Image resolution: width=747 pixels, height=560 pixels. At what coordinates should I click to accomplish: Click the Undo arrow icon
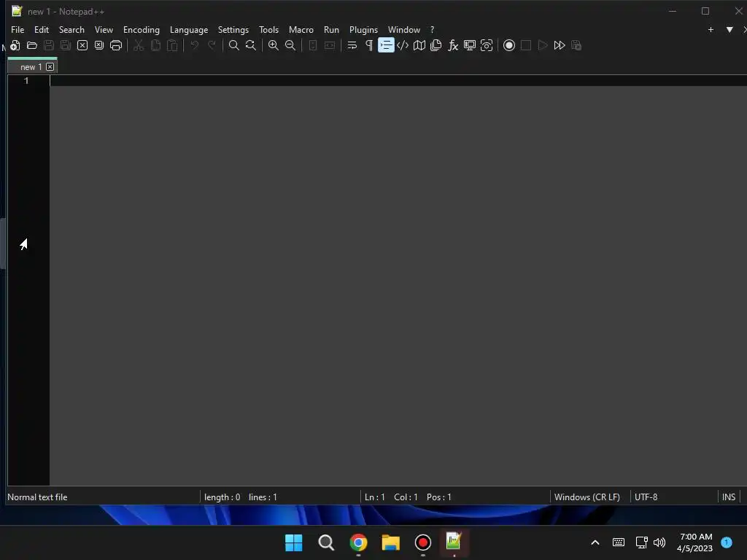tap(194, 45)
